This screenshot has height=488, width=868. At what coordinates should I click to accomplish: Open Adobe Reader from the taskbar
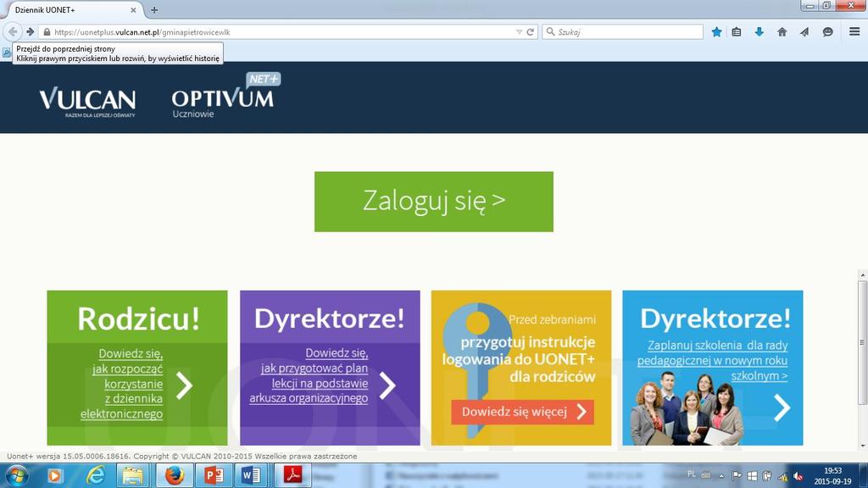292,476
